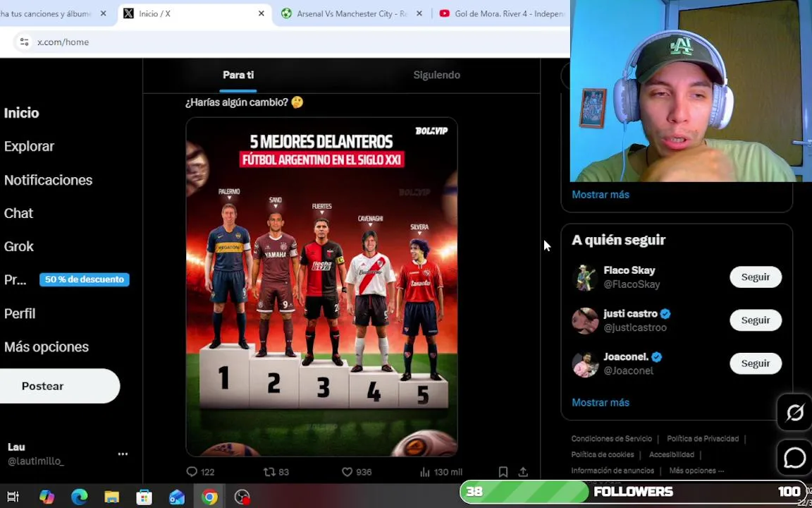Screen dimensions: 812x508
Task: Open the floating Grok button
Action: click(794, 413)
